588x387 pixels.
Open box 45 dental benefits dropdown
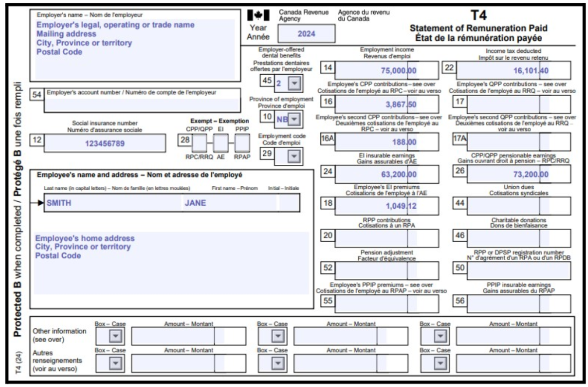point(294,83)
